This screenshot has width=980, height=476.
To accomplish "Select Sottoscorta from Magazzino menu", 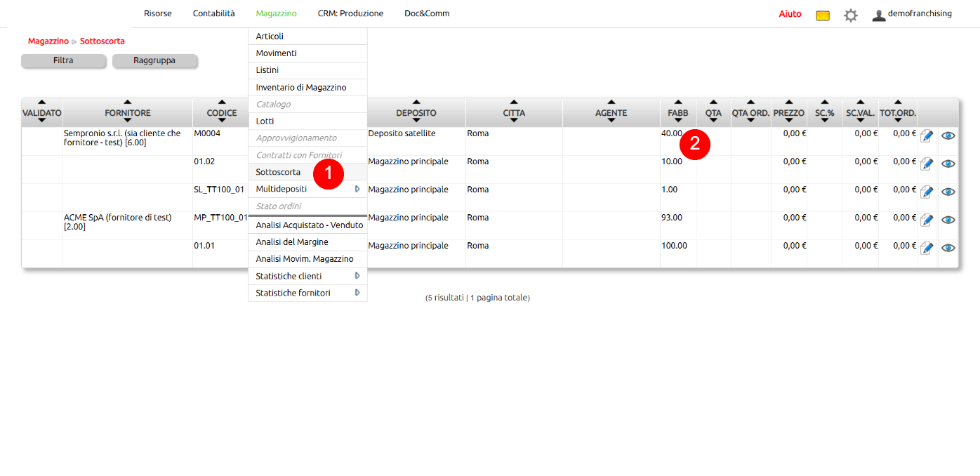I will (x=278, y=172).
